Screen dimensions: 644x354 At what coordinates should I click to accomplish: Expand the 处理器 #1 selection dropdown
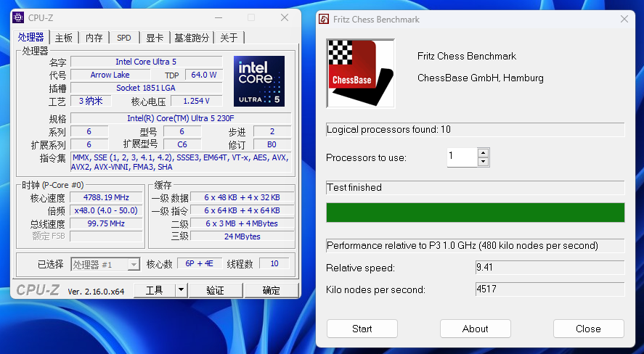(133, 265)
